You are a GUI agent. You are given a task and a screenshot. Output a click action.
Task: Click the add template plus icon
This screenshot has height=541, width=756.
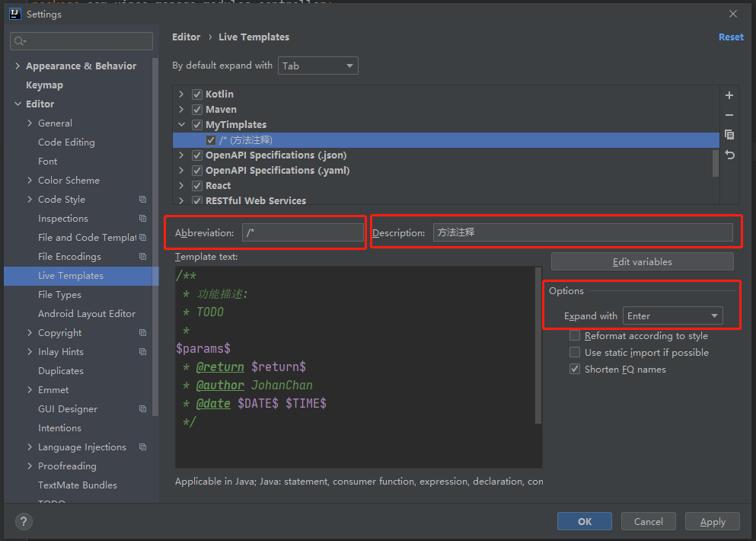pos(729,95)
